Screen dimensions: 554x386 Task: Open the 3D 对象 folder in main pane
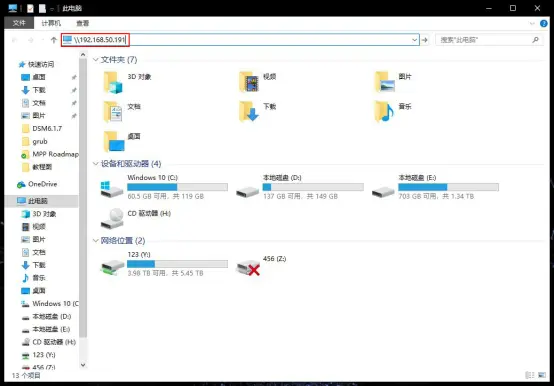click(127, 82)
